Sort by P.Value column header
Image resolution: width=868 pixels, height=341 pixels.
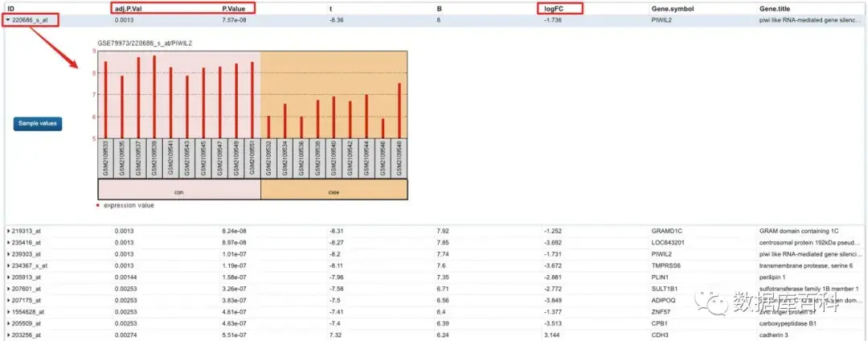click(x=233, y=9)
